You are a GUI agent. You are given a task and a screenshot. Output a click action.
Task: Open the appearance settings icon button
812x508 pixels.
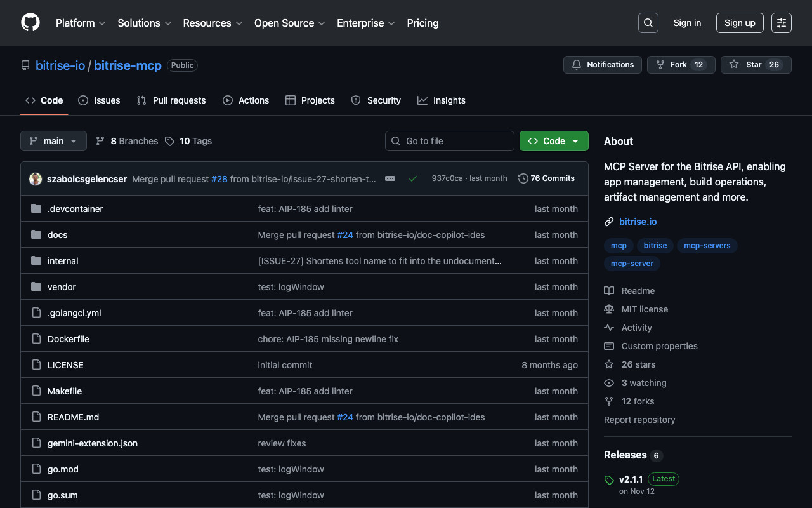coord(781,23)
